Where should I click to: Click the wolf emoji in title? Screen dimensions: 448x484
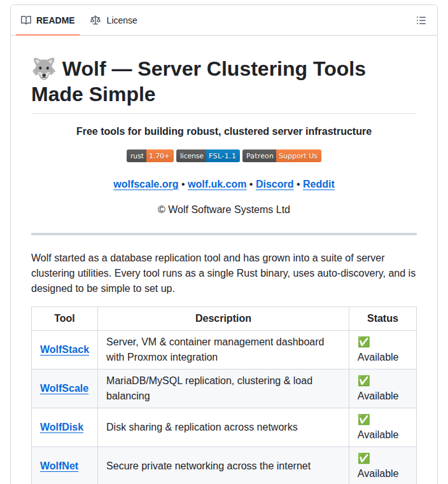(44, 69)
